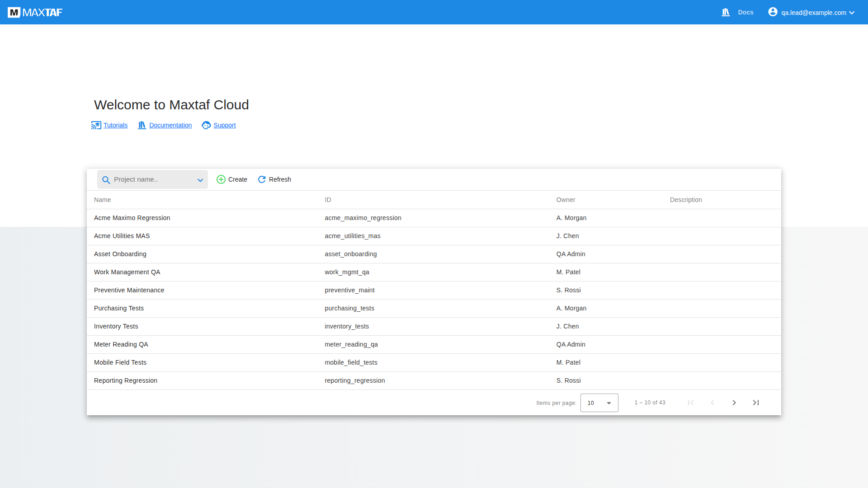The height and width of the screenshot is (488, 868).
Task: Click S. Rossi owner in Preventive Maintenance row
Action: 569,290
